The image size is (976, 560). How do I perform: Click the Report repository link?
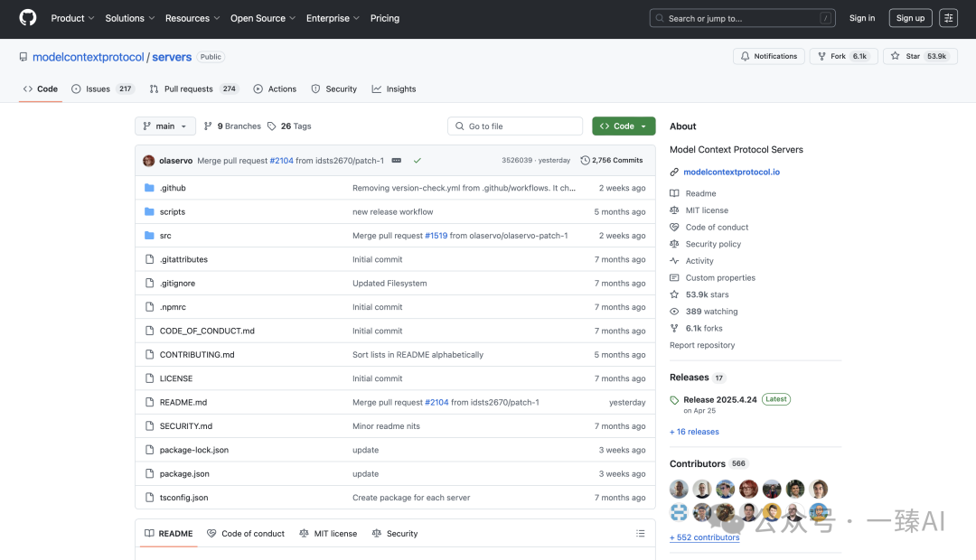coord(702,345)
